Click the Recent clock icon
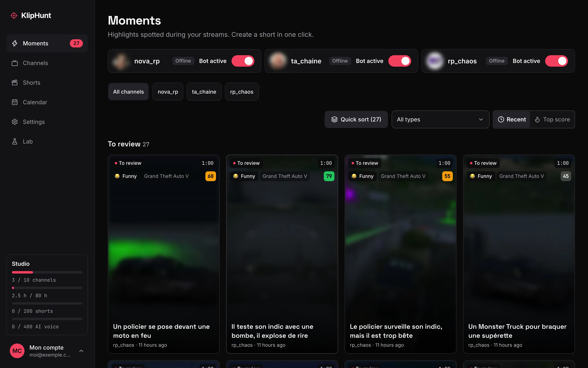588x368 pixels. (501, 120)
